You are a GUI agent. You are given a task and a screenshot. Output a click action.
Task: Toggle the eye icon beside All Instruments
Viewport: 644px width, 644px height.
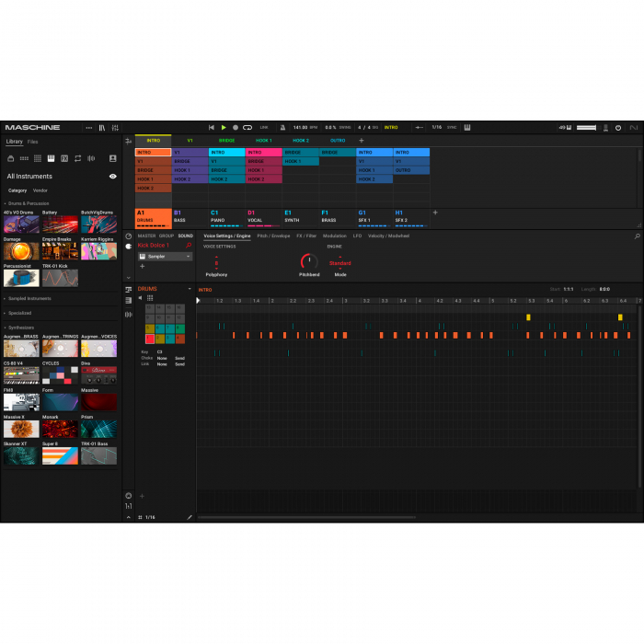[x=112, y=176]
